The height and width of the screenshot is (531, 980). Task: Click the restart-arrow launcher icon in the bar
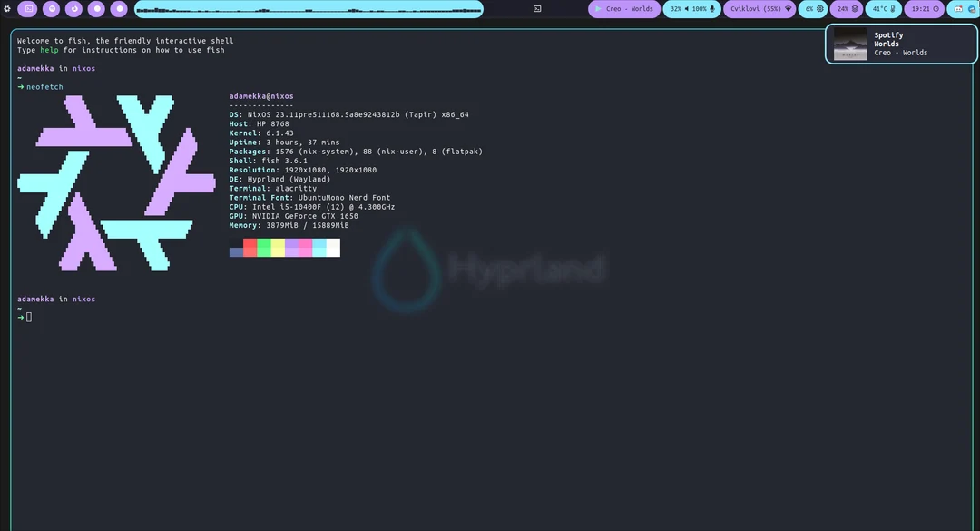(x=73, y=8)
